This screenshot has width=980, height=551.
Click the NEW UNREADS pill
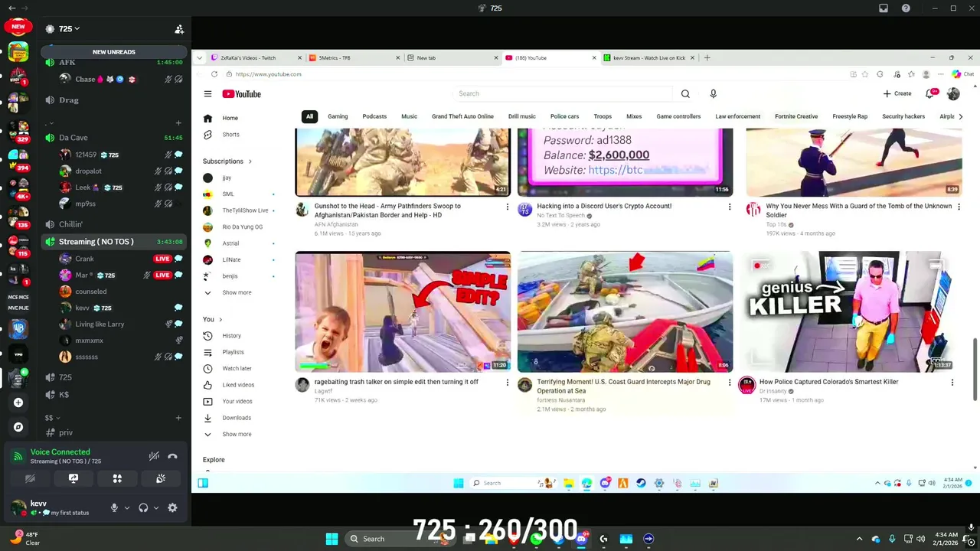point(113,52)
